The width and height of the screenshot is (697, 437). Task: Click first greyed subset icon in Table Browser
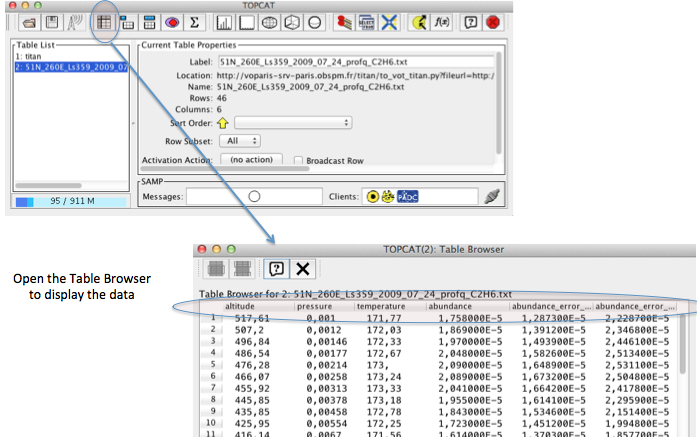click(216, 269)
